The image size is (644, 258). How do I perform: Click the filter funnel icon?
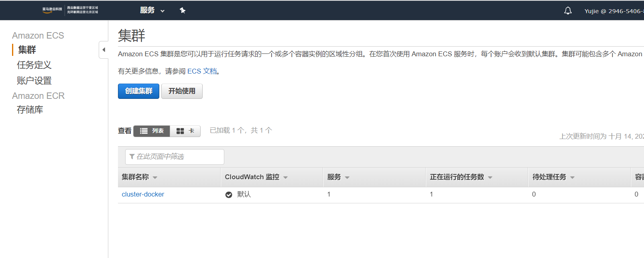[x=132, y=157]
